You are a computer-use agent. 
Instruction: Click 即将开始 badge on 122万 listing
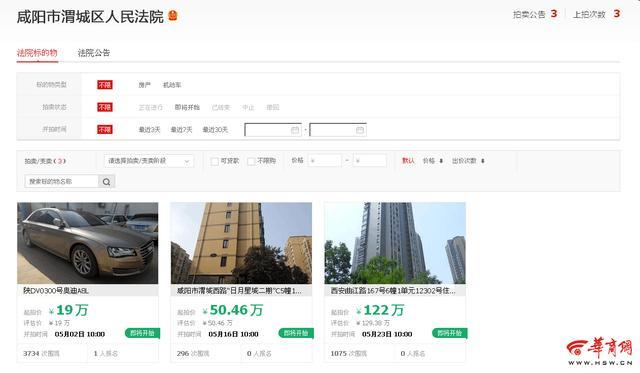click(449, 333)
